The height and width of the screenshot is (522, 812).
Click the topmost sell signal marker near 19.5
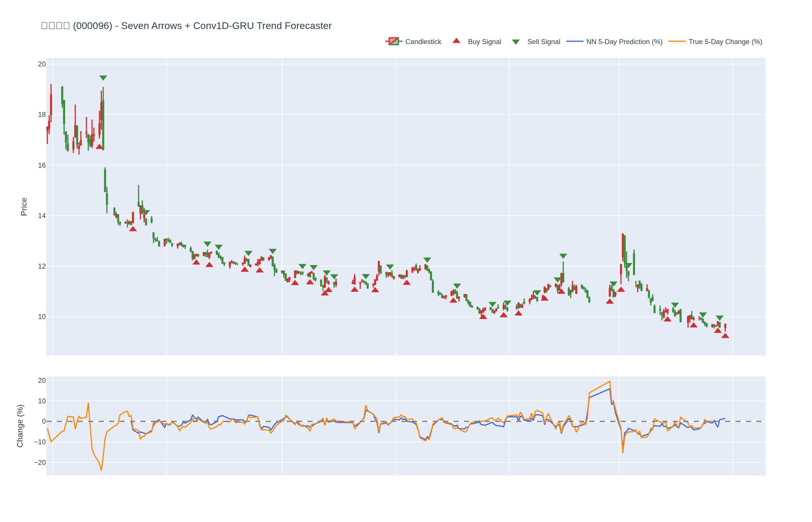[103, 78]
